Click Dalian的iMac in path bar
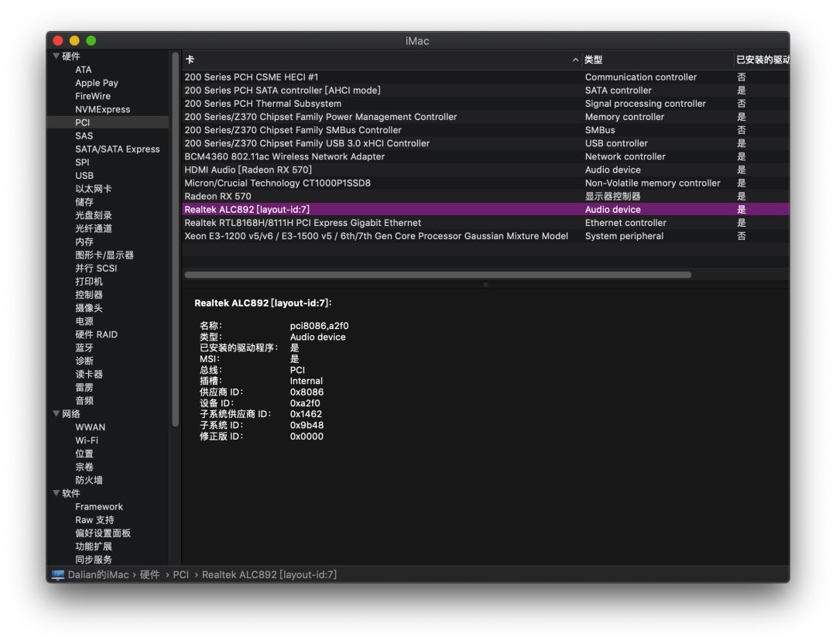Viewport: 836px width, 644px height. [98, 574]
